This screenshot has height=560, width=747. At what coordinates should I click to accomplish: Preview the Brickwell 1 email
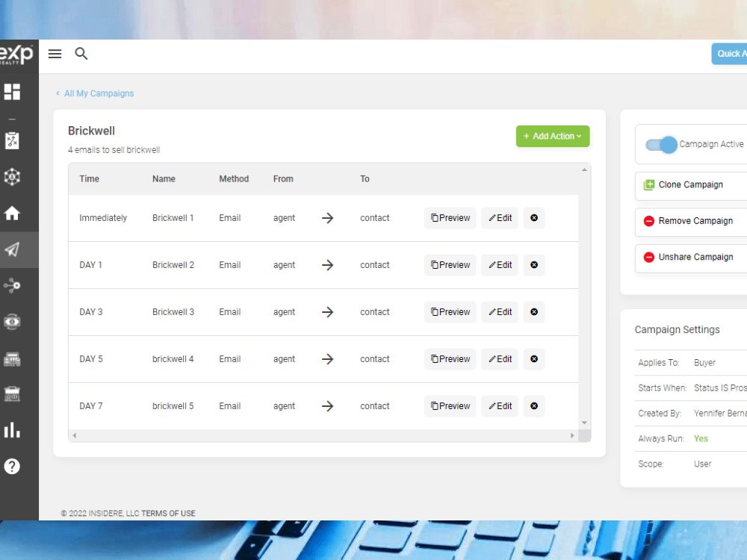(450, 217)
